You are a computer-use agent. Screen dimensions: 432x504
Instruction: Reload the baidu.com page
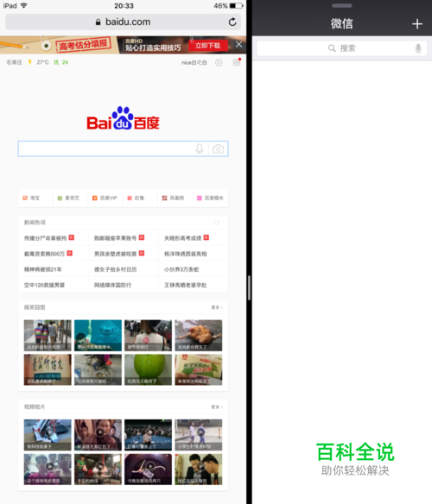pos(232,22)
